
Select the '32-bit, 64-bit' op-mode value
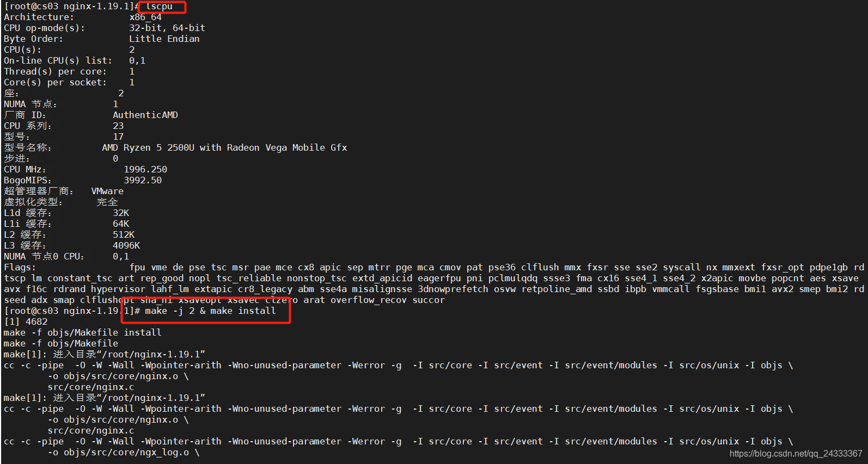click(x=167, y=28)
